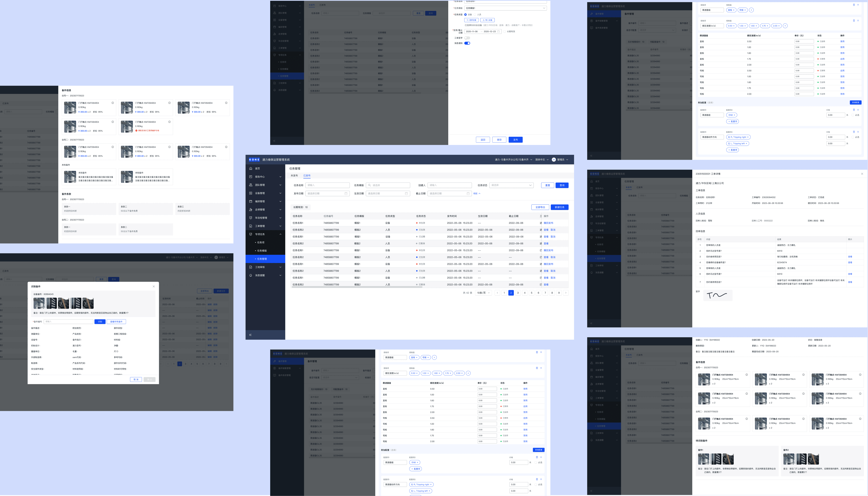Click 专项任务 shield icon in the undimmed window
Screen dimensions: 868x496
click(251, 234)
